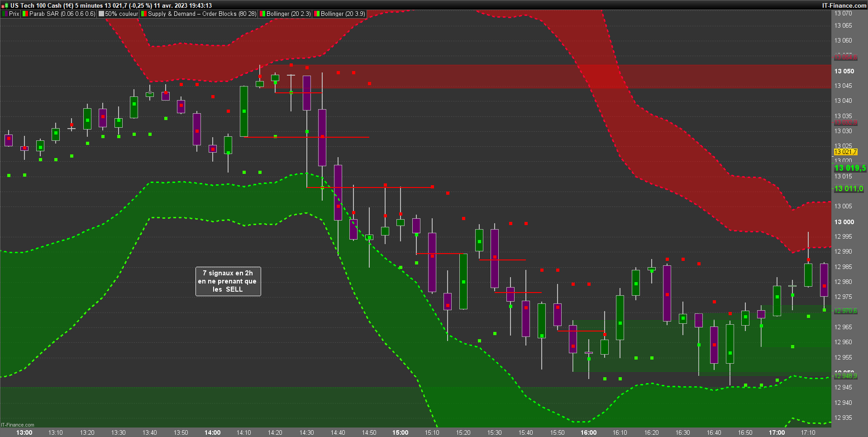
Task: Click the candlestick chart icon in title bar
Action: coord(5,6)
